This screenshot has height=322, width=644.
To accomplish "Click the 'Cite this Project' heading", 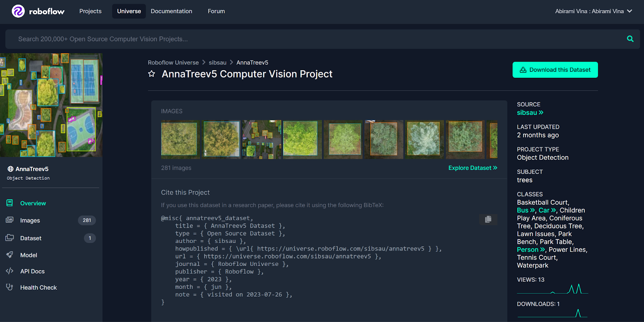I will pos(185,192).
